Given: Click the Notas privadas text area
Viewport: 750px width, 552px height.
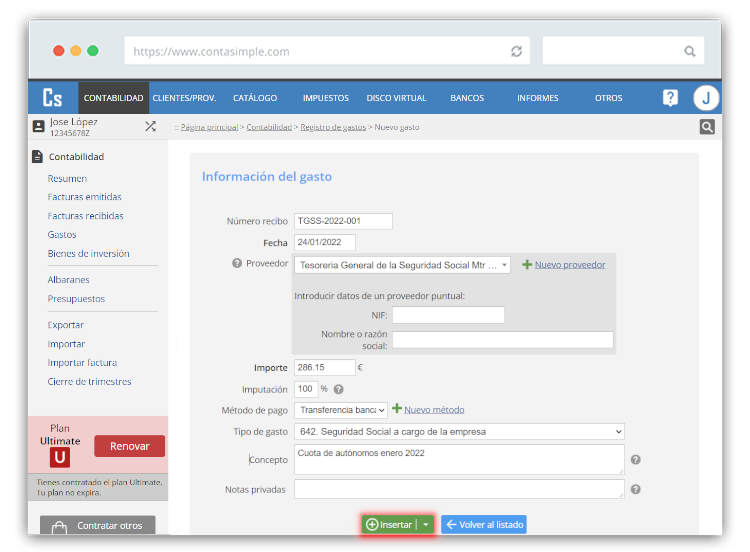Looking at the screenshot, I should coord(459,489).
